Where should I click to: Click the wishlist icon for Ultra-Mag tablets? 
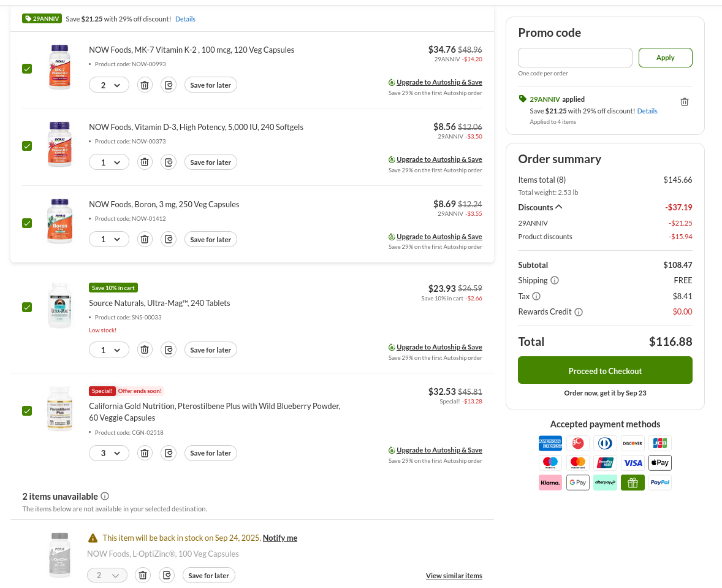click(x=169, y=350)
